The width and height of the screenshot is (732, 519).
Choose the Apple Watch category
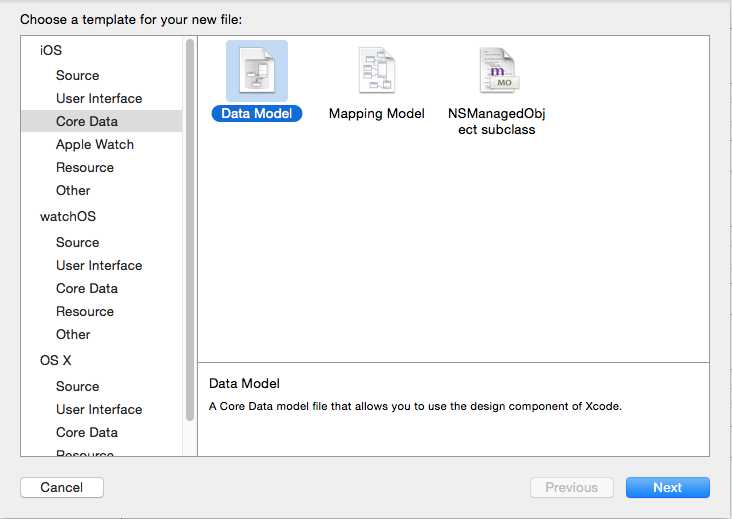(x=95, y=144)
